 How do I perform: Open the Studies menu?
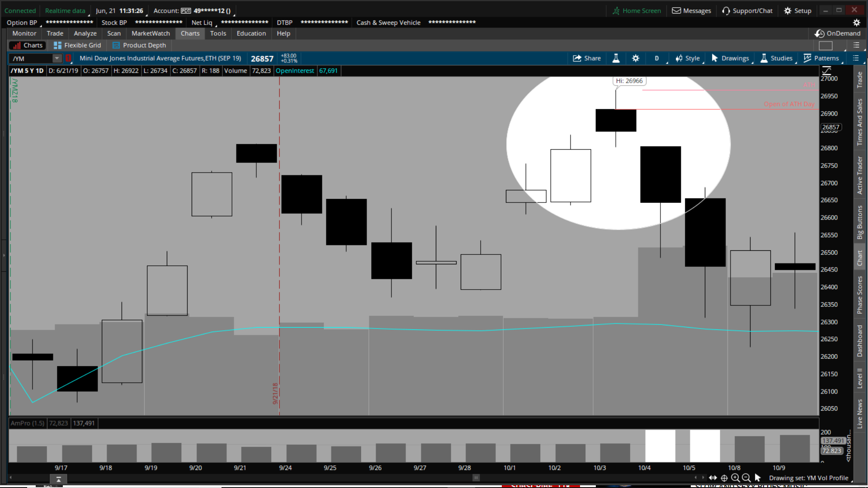tap(777, 58)
